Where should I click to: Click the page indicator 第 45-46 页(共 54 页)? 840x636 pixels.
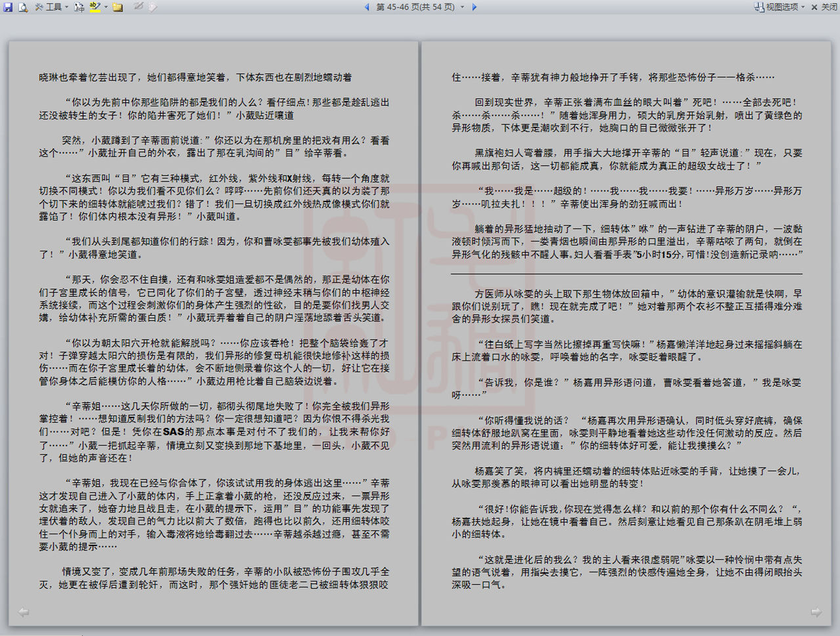click(x=415, y=7)
